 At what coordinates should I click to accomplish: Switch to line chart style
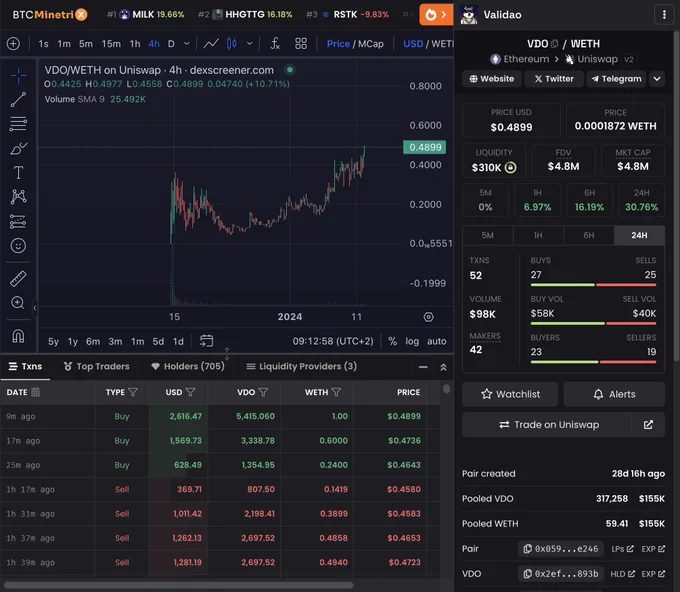(x=211, y=43)
